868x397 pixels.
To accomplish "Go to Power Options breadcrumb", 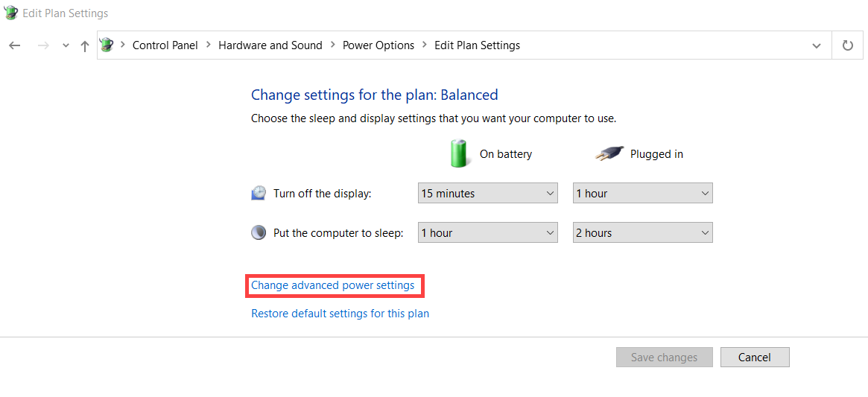I will pyautogui.click(x=378, y=45).
